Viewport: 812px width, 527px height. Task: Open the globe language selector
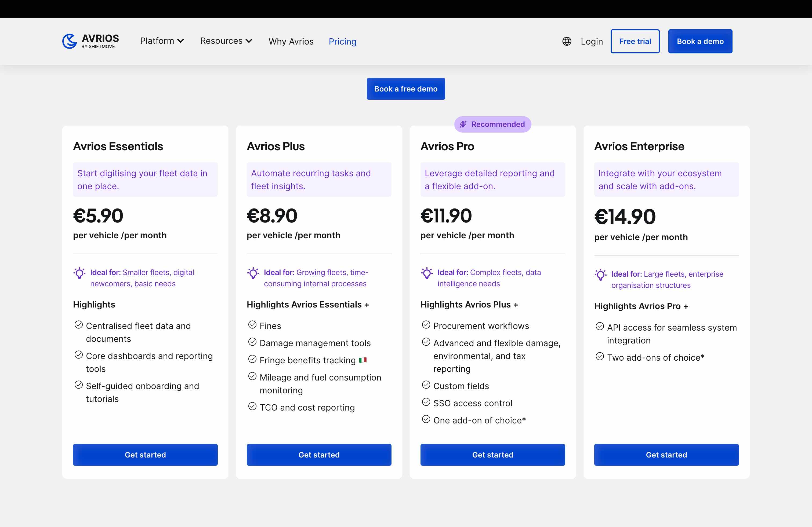[567, 41]
